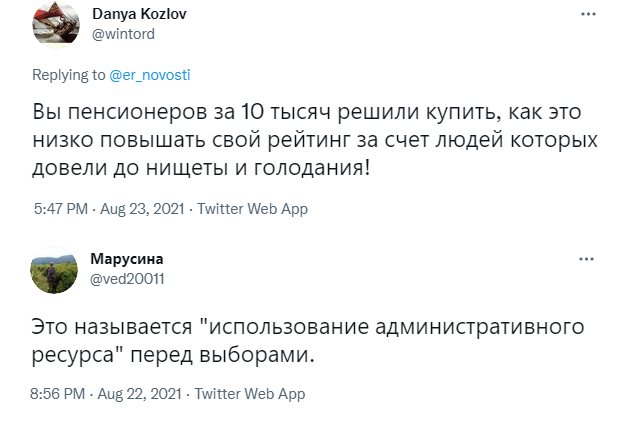Viewport: 624px width, 424px height.
Task: Open more options on Марусина's tweet
Action: pyautogui.click(x=586, y=258)
